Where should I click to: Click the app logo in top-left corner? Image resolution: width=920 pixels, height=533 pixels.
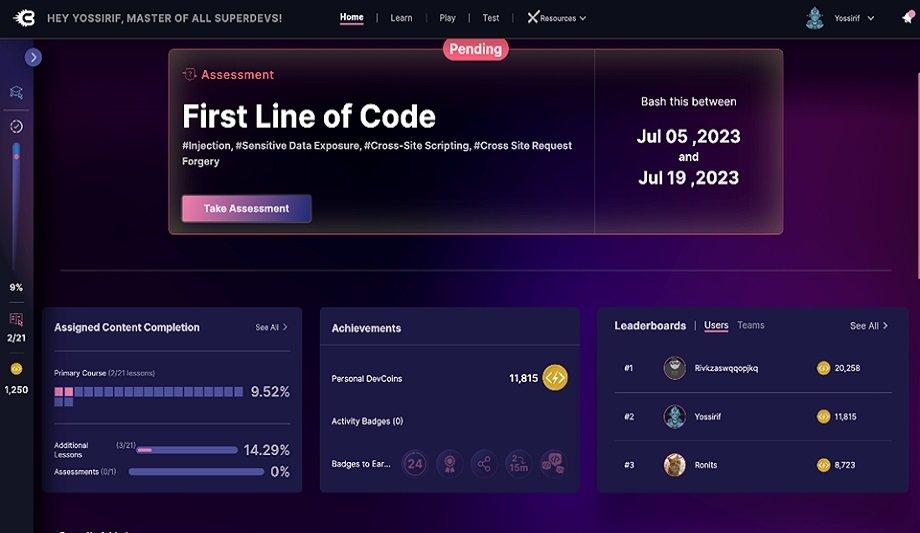25,18
